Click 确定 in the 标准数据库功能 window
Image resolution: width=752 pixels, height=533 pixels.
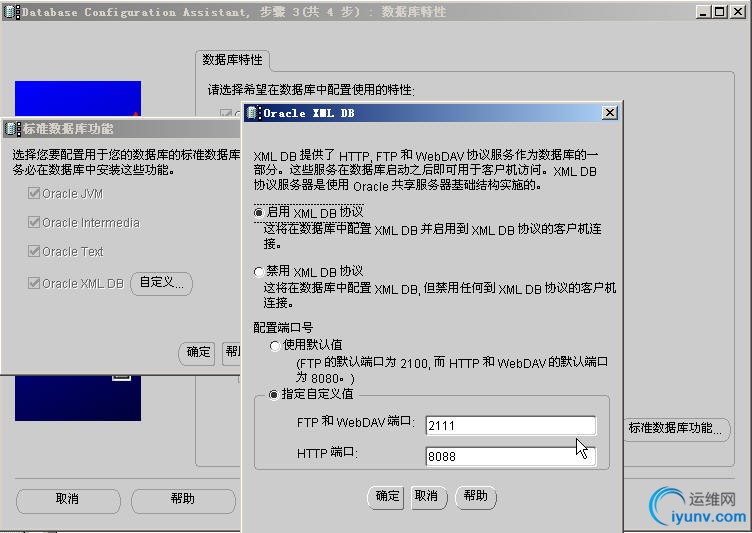(x=198, y=353)
